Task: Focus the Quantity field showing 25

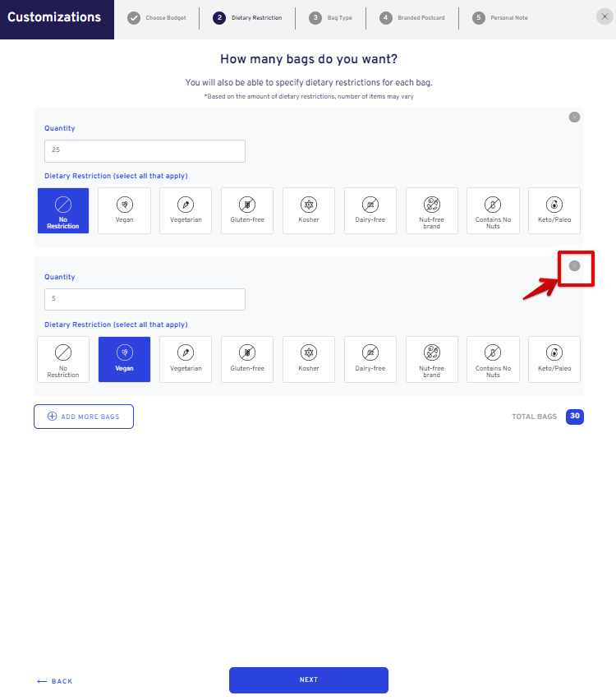Action: tap(145, 151)
